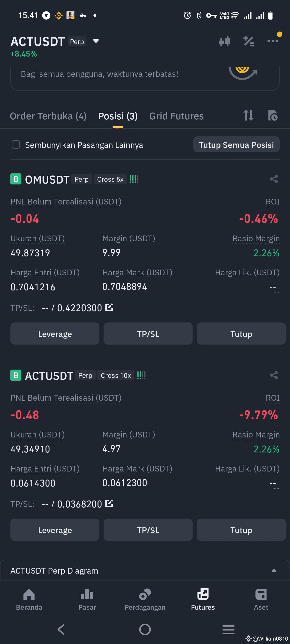
Task: Open the futures calculator percent icon
Action: pos(249,41)
